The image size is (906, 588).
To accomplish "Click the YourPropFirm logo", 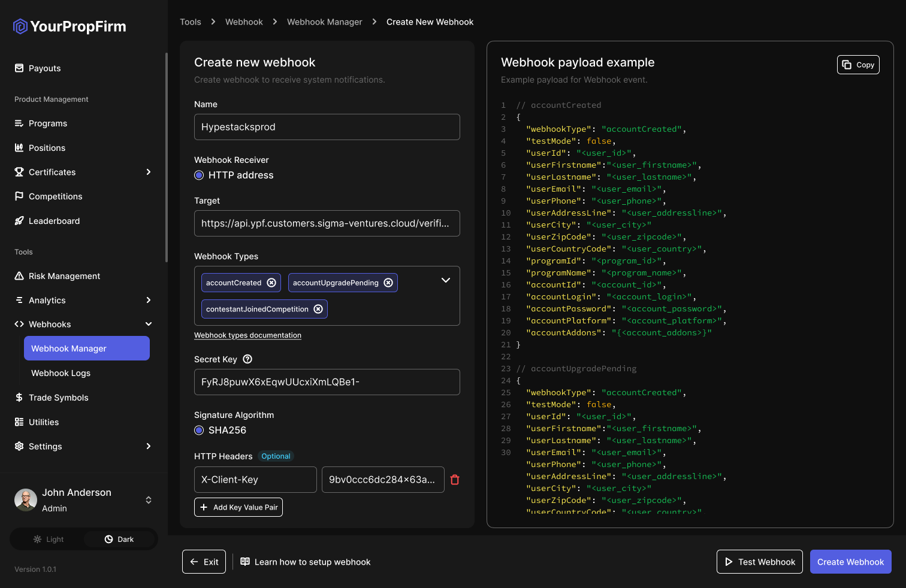I will click(x=70, y=26).
